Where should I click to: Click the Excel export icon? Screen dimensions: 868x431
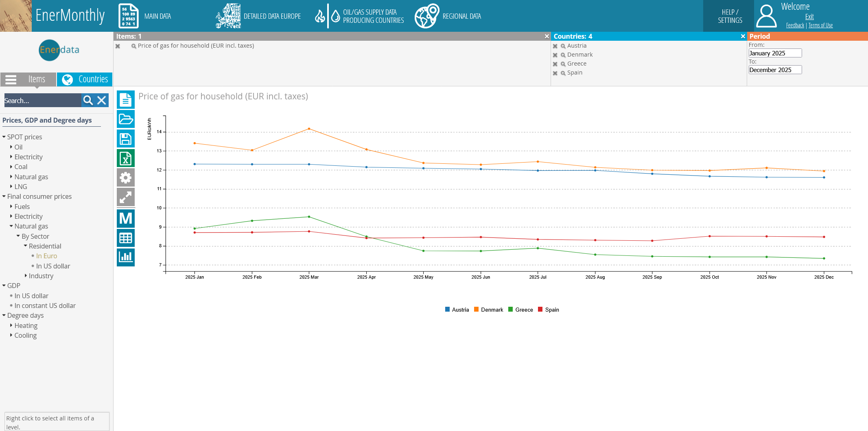coord(125,158)
